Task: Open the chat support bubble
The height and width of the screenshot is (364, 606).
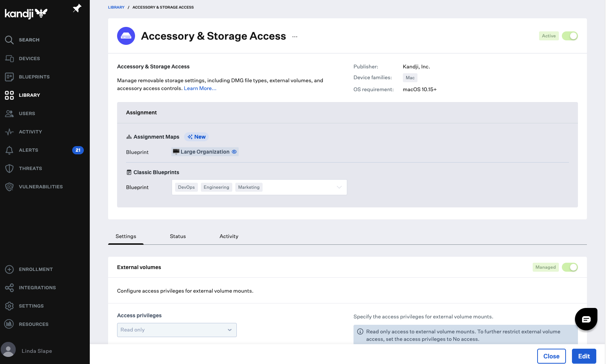Action: [586, 319]
